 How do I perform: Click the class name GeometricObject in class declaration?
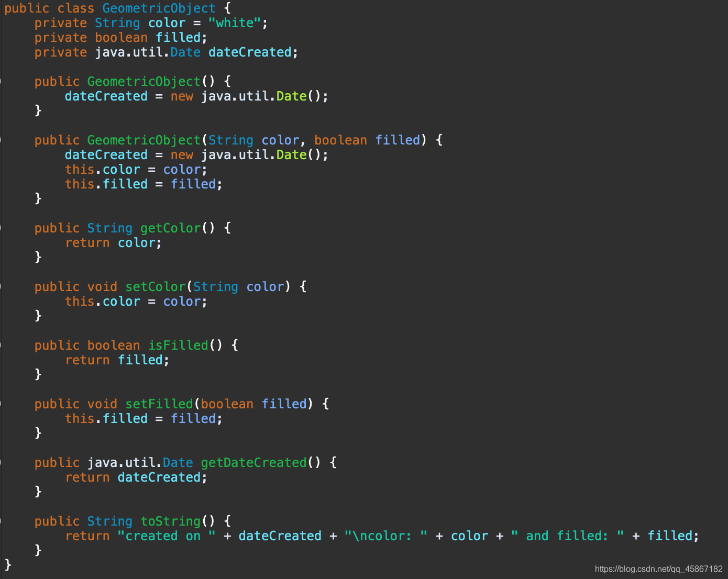click(159, 8)
